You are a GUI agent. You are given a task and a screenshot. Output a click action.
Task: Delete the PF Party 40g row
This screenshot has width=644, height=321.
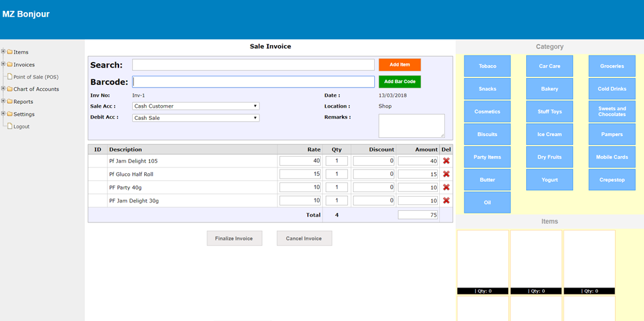click(446, 188)
